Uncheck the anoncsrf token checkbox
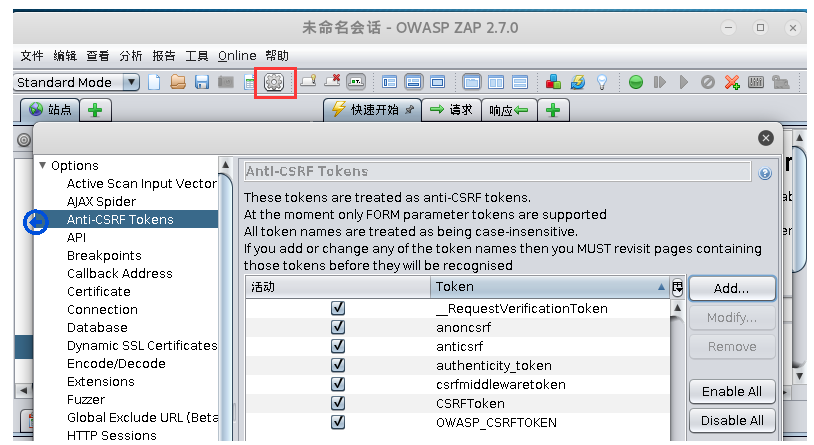This screenshot has width=814, height=445. click(x=338, y=327)
